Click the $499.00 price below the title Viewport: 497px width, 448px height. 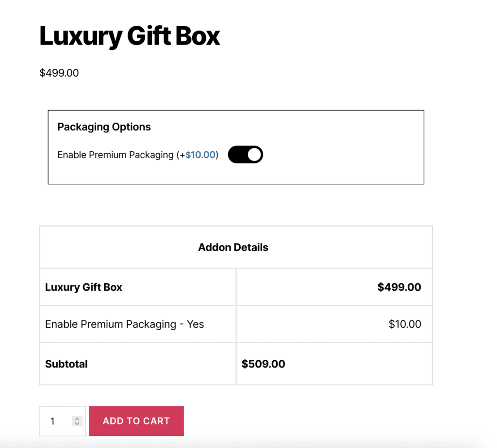[59, 73]
